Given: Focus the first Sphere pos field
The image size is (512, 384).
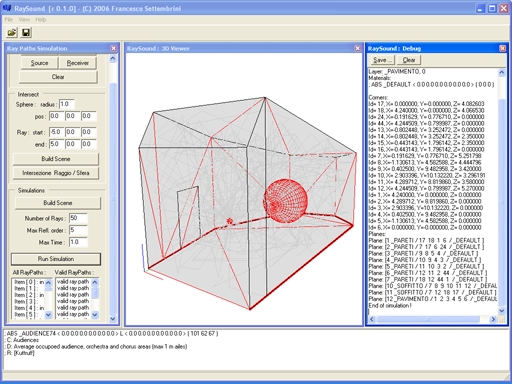Looking at the screenshot, I should [56, 116].
